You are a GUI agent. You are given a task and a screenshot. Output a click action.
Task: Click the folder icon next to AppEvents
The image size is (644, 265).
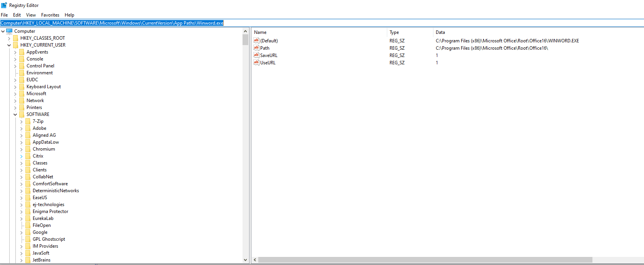[22, 52]
